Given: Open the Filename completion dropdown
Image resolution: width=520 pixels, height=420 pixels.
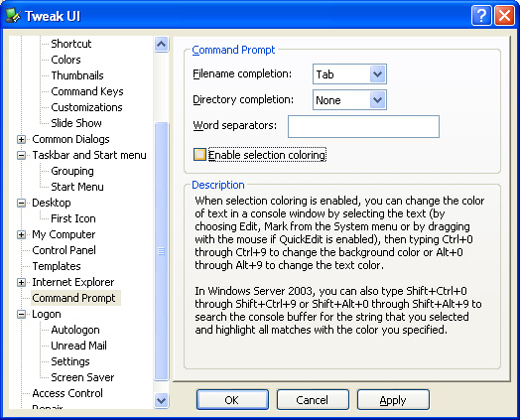Looking at the screenshot, I should click(378, 74).
